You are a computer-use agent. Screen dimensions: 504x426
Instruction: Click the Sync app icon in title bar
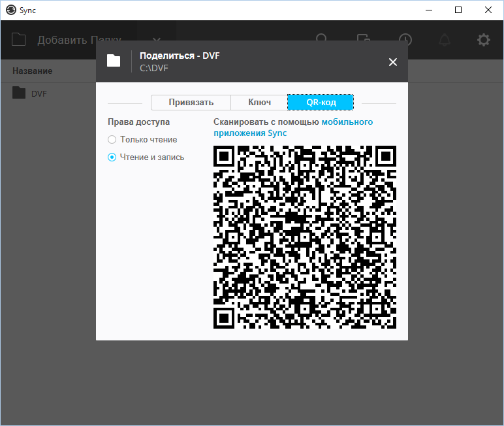(10, 10)
